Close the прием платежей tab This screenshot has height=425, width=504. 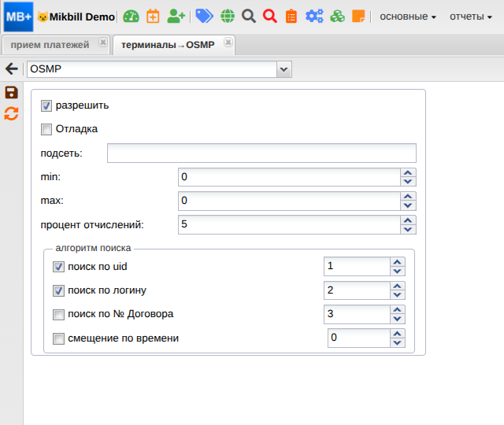(x=103, y=42)
